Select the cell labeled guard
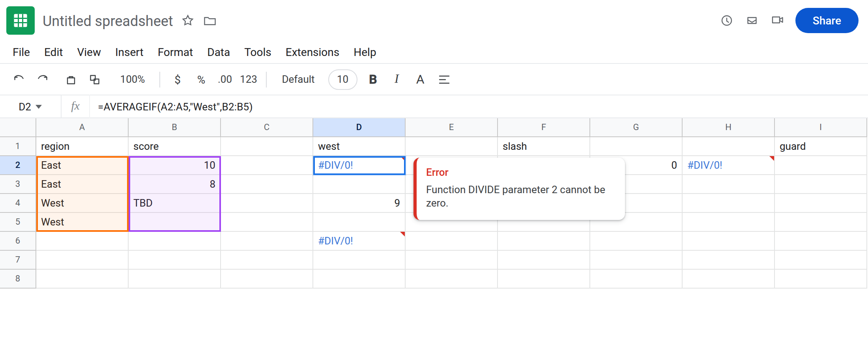The width and height of the screenshot is (868, 339). pos(821,146)
